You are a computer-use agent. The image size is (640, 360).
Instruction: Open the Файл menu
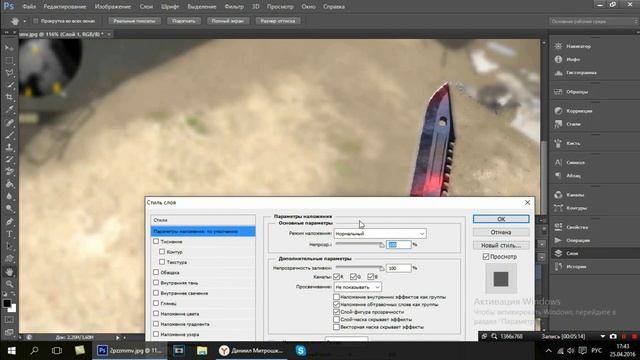click(x=29, y=7)
